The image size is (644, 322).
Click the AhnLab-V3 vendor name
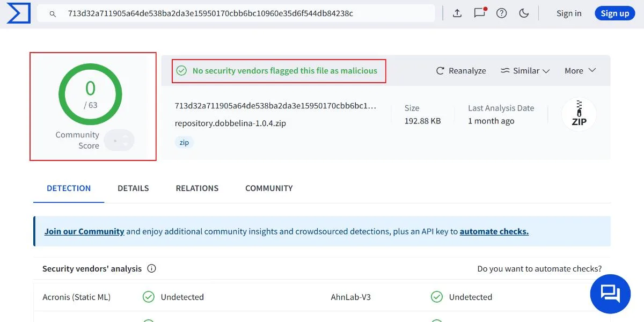pyautogui.click(x=351, y=297)
